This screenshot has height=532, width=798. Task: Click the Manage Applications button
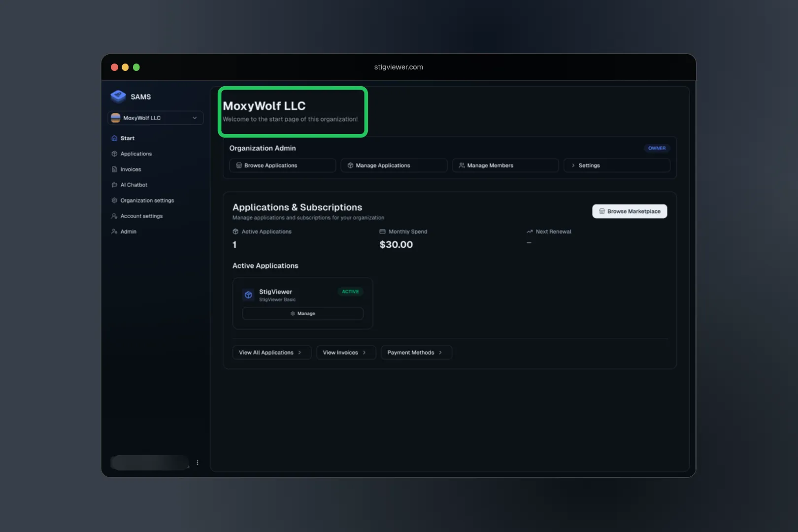[x=394, y=166]
